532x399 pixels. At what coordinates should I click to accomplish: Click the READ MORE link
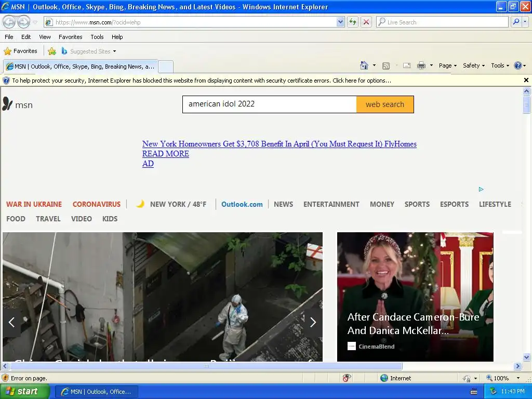point(166,154)
